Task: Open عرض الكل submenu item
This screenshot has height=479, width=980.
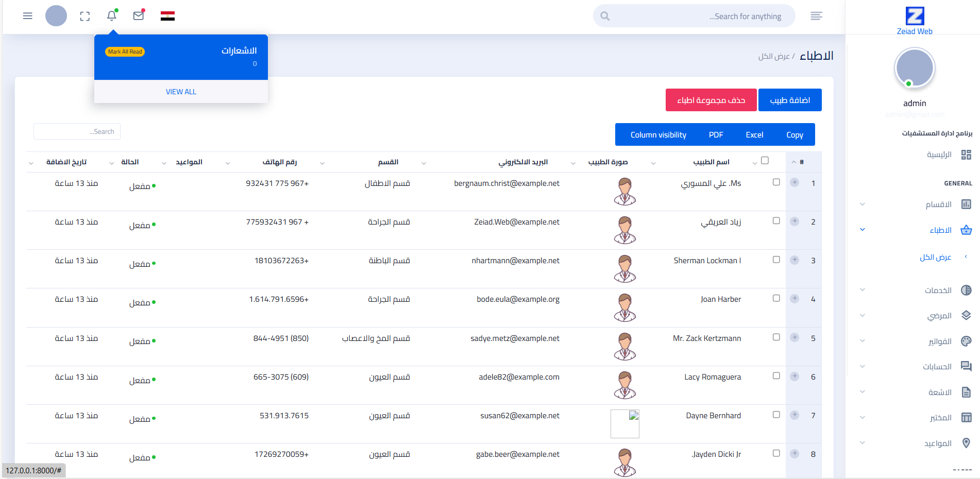Action: pyautogui.click(x=935, y=256)
